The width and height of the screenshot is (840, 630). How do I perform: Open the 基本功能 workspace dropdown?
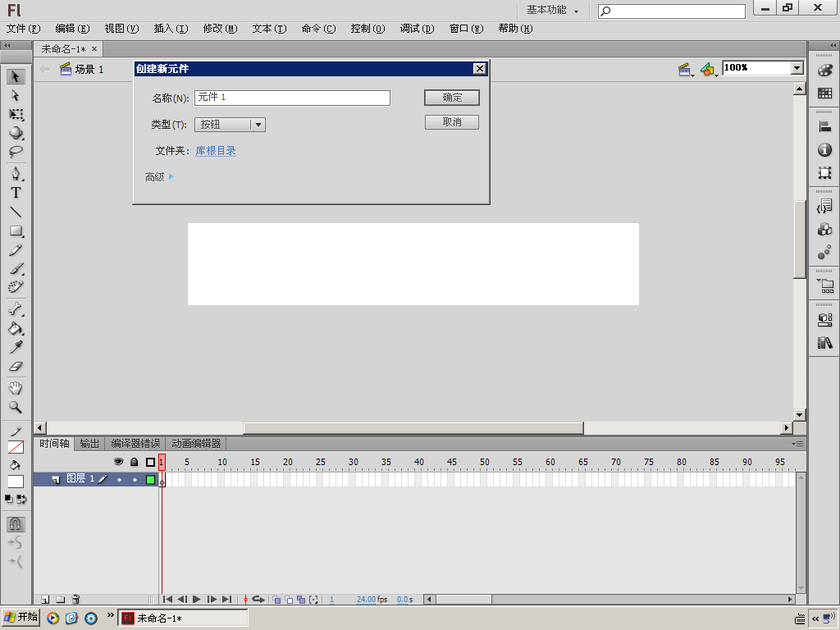coord(552,10)
